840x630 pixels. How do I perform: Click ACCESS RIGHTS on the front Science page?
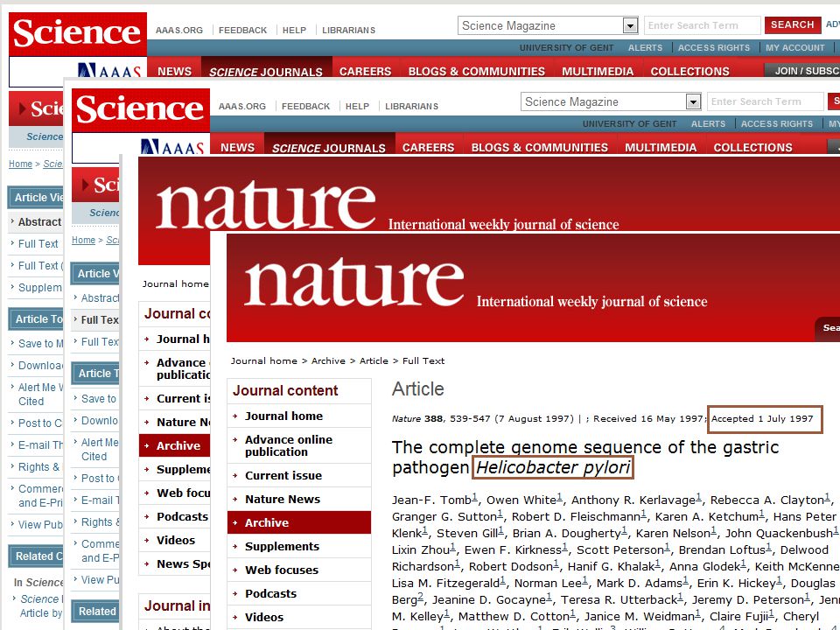pyautogui.click(x=777, y=123)
